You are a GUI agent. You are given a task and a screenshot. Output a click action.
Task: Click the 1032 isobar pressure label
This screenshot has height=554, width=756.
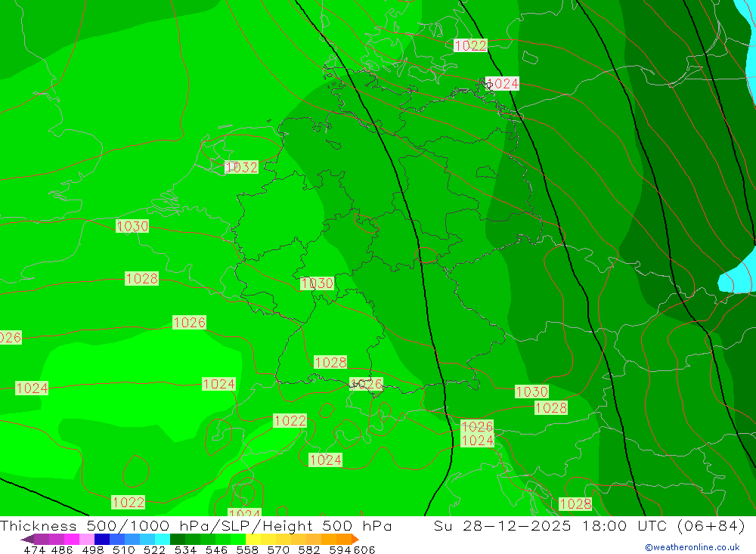pos(242,167)
